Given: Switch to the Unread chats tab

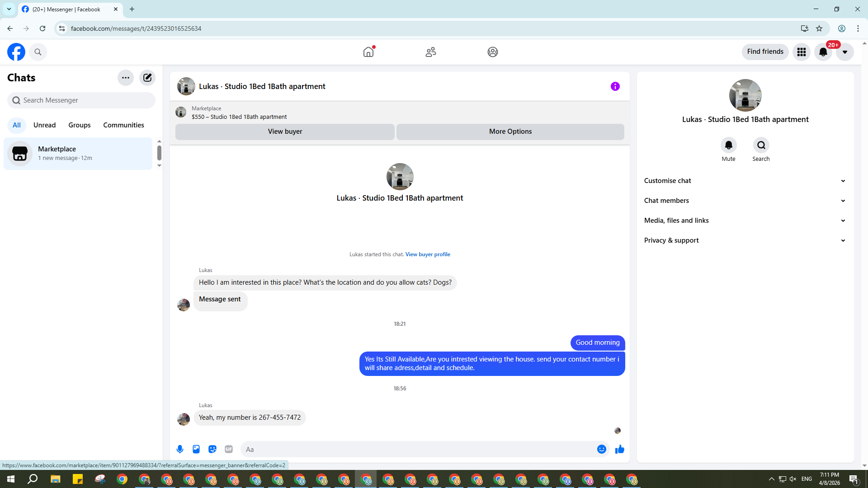Looking at the screenshot, I should point(44,125).
